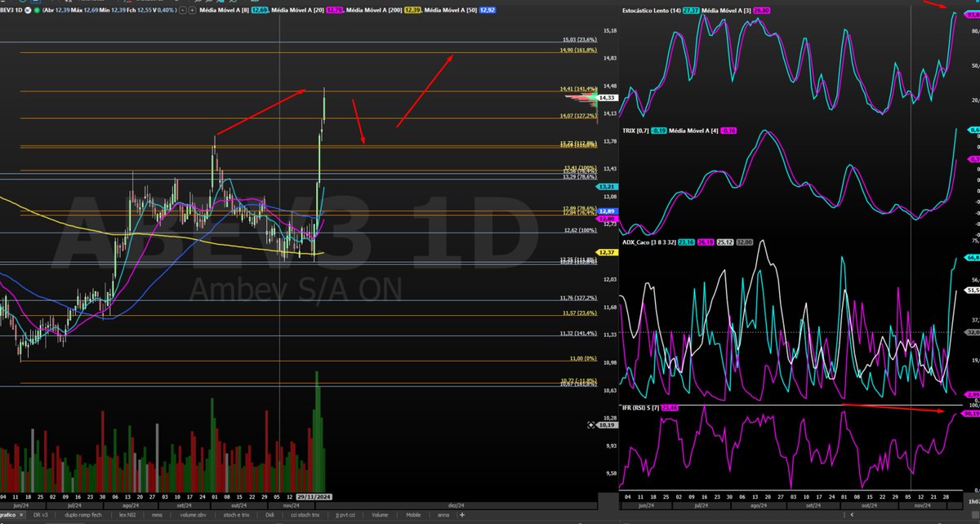Viewport: 980px width, 524px height.
Task: Select the 11,00 (0%) Fibonacci level
Action: [x=583, y=358]
